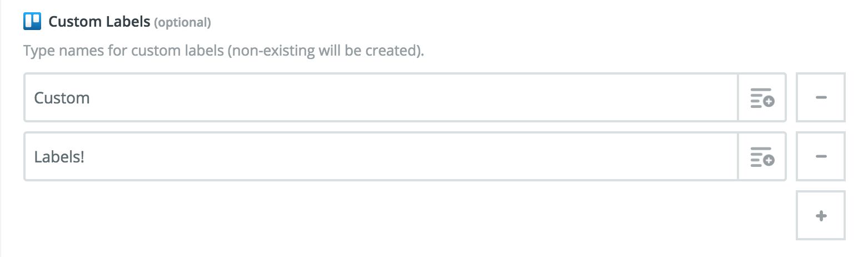The image size is (868, 257).
Task: Focus the Custom label input field
Action: 381,98
